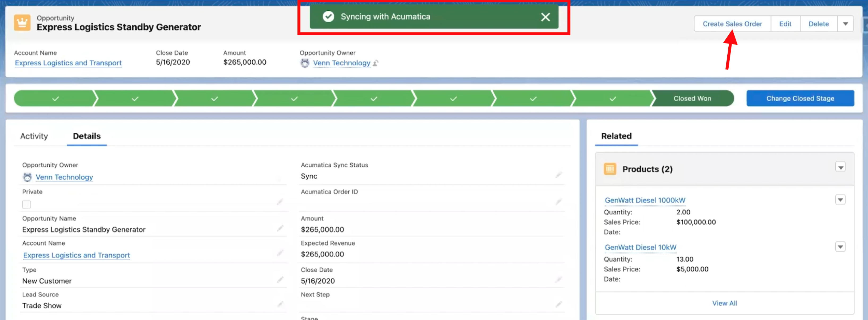
Task: Click the Products related list icon
Action: click(x=609, y=169)
